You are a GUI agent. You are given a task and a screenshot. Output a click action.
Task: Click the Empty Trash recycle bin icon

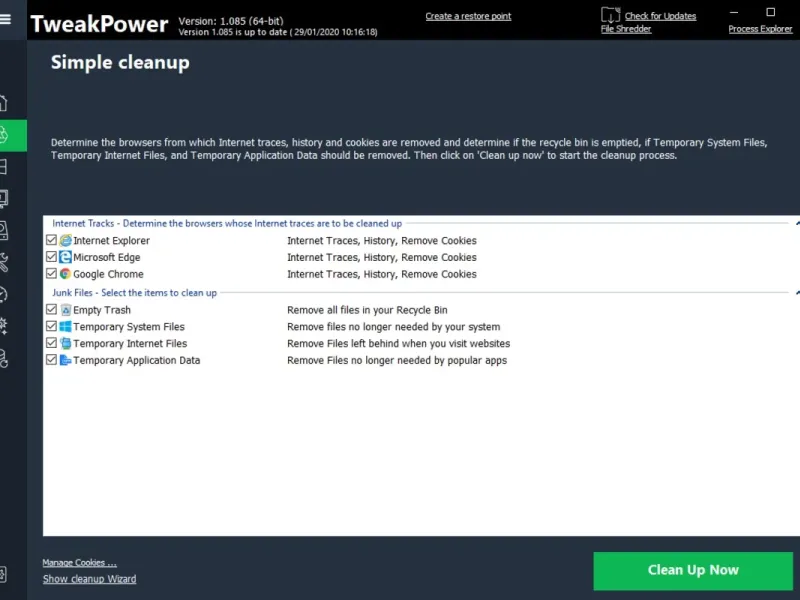pyautogui.click(x=65, y=310)
